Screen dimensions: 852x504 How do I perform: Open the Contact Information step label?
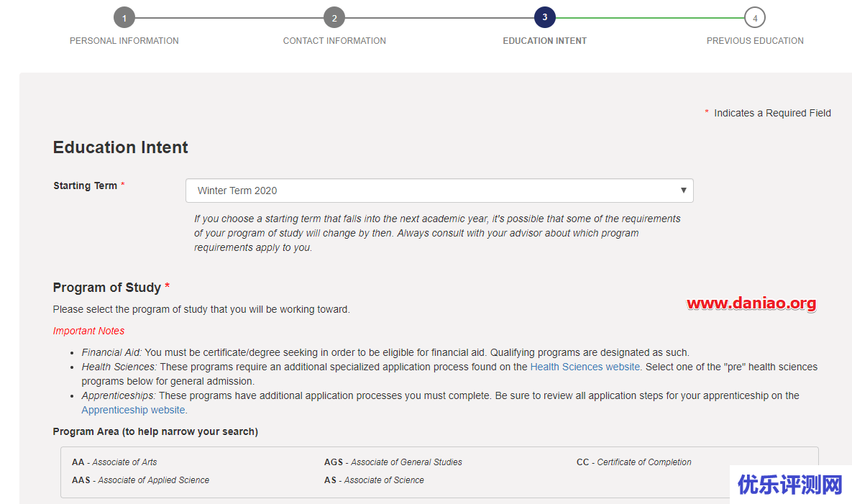334,41
